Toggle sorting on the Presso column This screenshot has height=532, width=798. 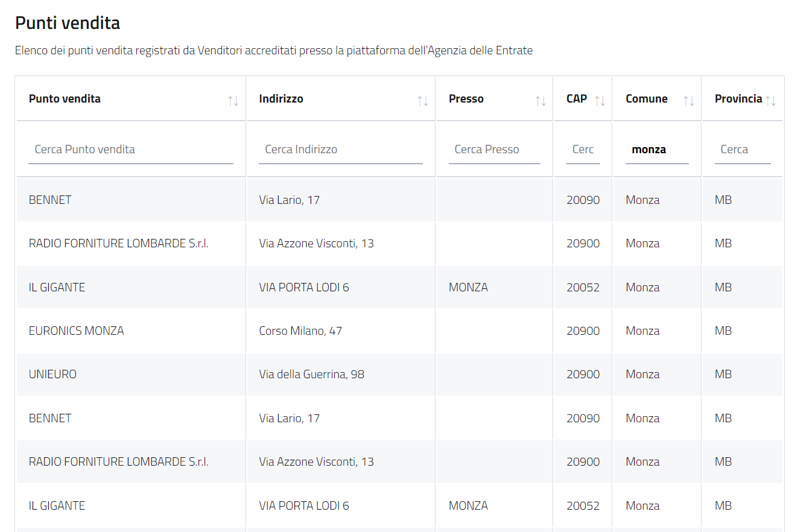(540, 101)
